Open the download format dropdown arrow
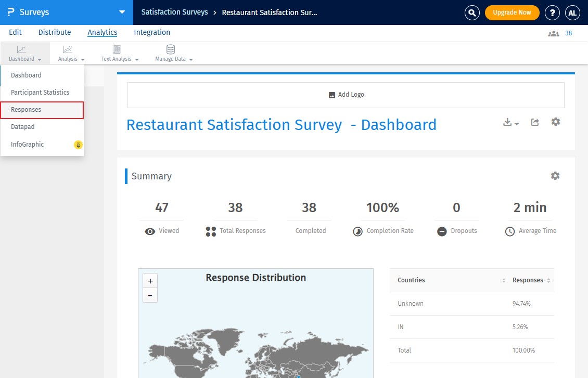 pos(516,124)
